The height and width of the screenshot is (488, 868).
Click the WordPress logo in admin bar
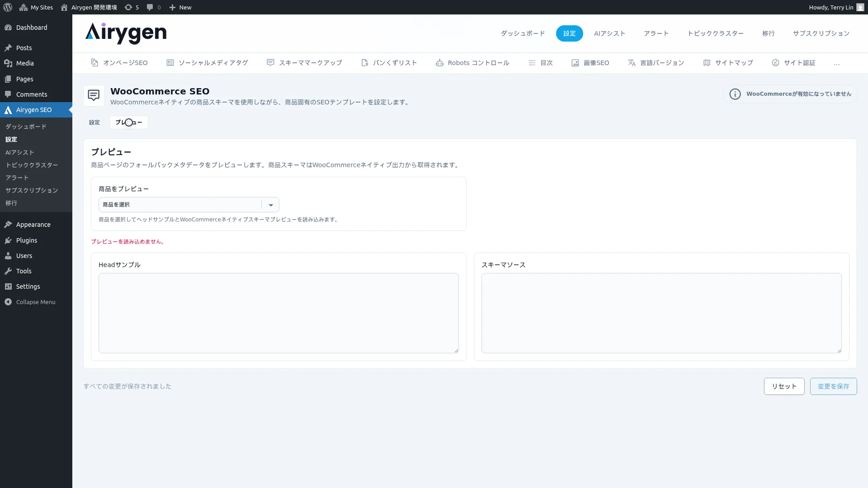click(x=8, y=7)
